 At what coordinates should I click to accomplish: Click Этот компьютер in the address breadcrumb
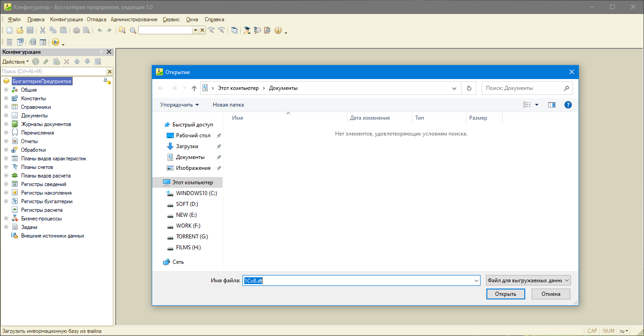[238, 88]
